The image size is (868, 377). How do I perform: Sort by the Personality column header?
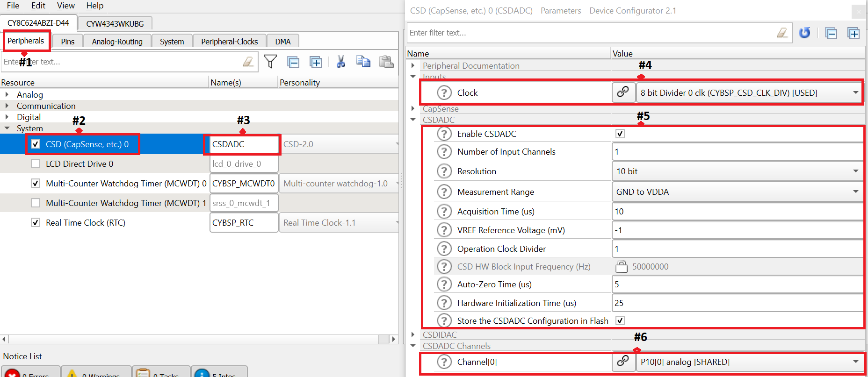[338, 82]
